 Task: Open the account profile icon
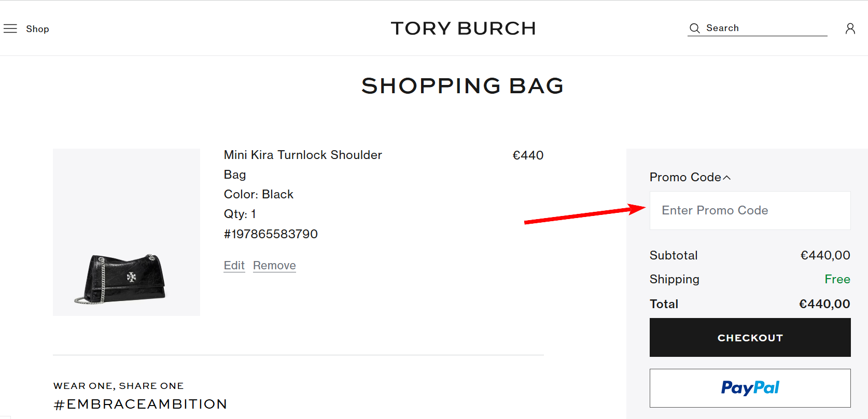point(850,28)
